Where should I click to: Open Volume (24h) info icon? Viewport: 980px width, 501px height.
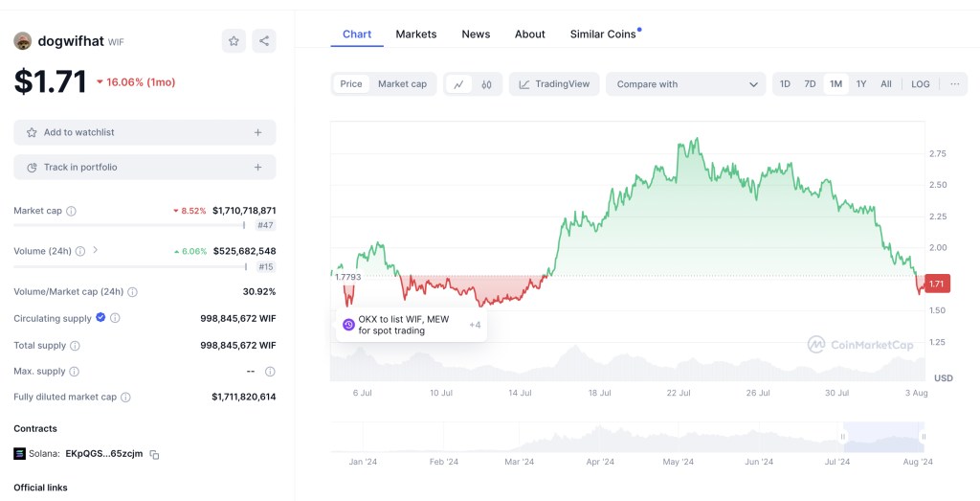pyautogui.click(x=80, y=251)
